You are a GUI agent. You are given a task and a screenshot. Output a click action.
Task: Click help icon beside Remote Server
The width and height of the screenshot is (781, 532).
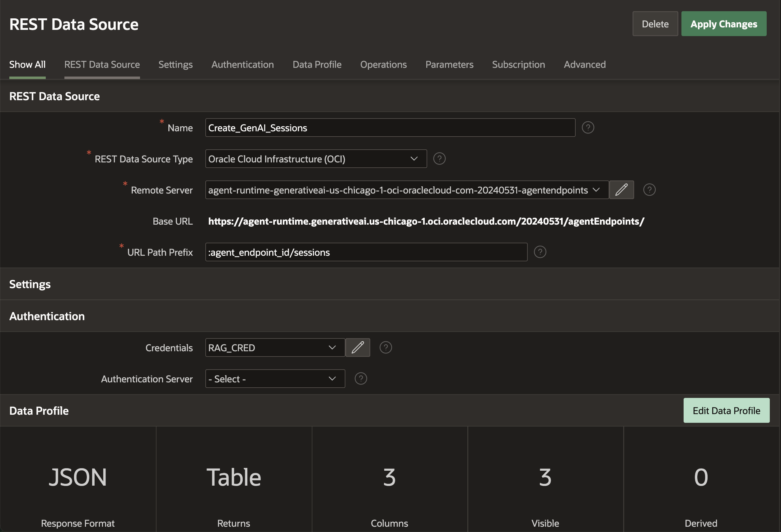[x=649, y=190]
